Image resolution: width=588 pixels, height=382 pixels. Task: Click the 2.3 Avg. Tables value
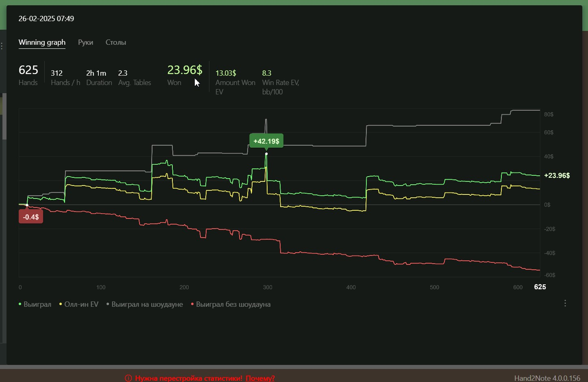pyautogui.click(x=123, y=73)
